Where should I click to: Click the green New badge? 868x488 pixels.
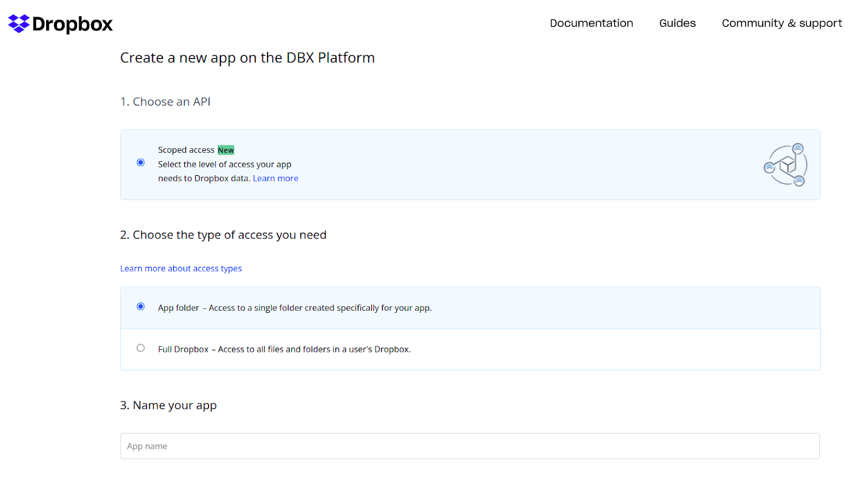(x=226, y=150)
